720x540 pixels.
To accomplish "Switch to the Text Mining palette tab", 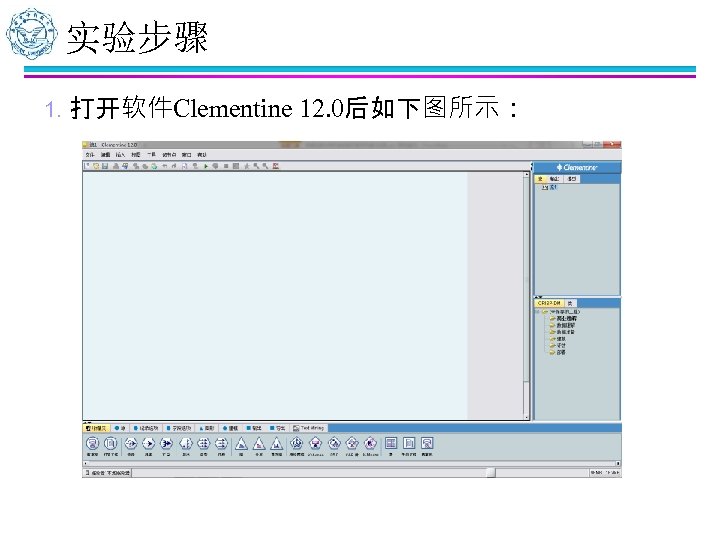I will pos(309,428).
